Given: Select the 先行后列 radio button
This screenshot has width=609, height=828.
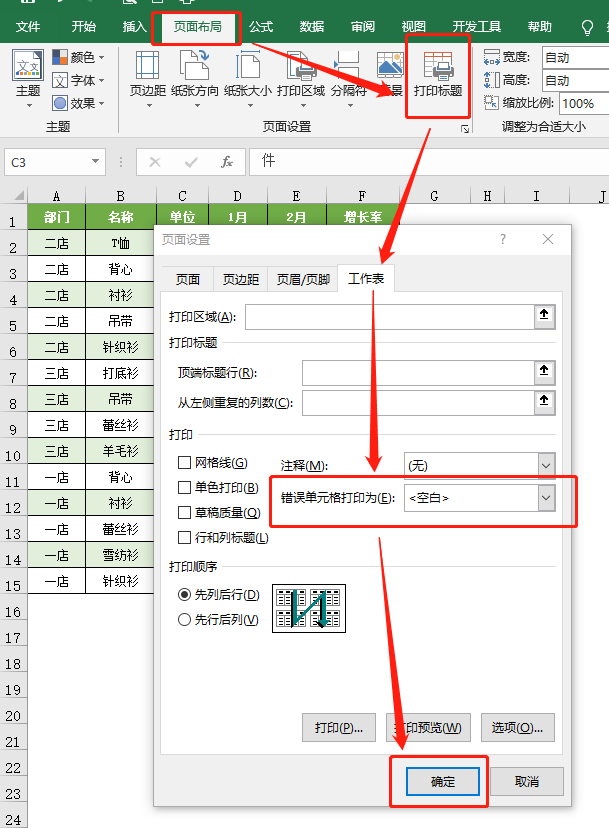Looking at the screenshot, I should click(x=184, y=619).
